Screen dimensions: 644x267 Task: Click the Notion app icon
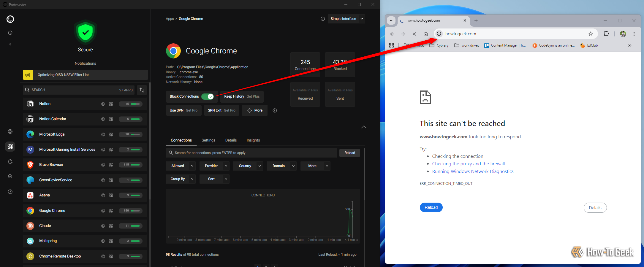[30, 104]
